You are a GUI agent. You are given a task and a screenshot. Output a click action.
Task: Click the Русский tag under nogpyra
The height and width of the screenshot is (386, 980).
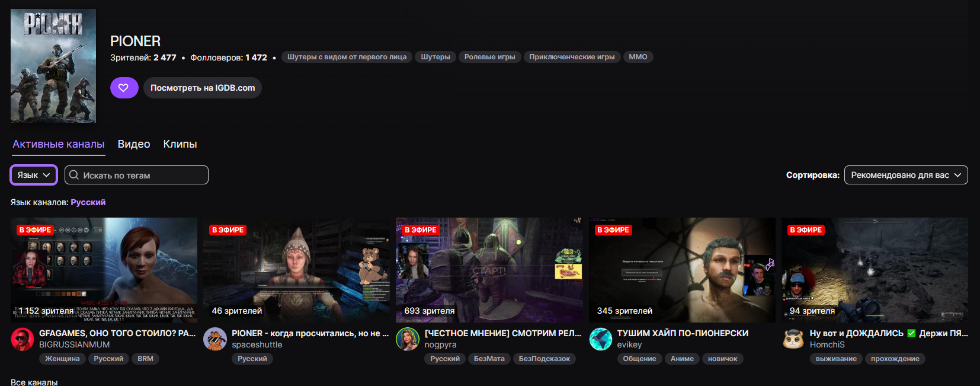click(445, 359)
